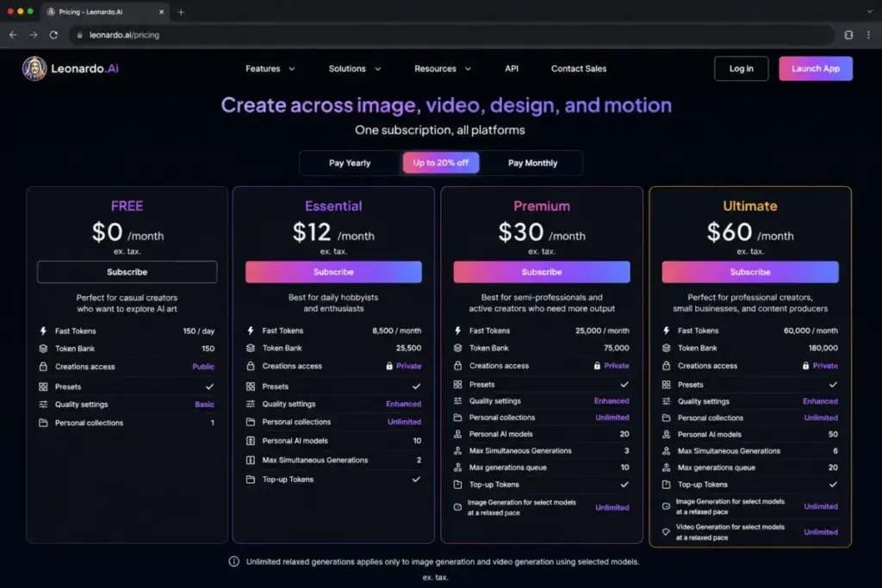
Task: Click '8,500 / month' Fast Tokens value
Action: [x=396, y=331]
